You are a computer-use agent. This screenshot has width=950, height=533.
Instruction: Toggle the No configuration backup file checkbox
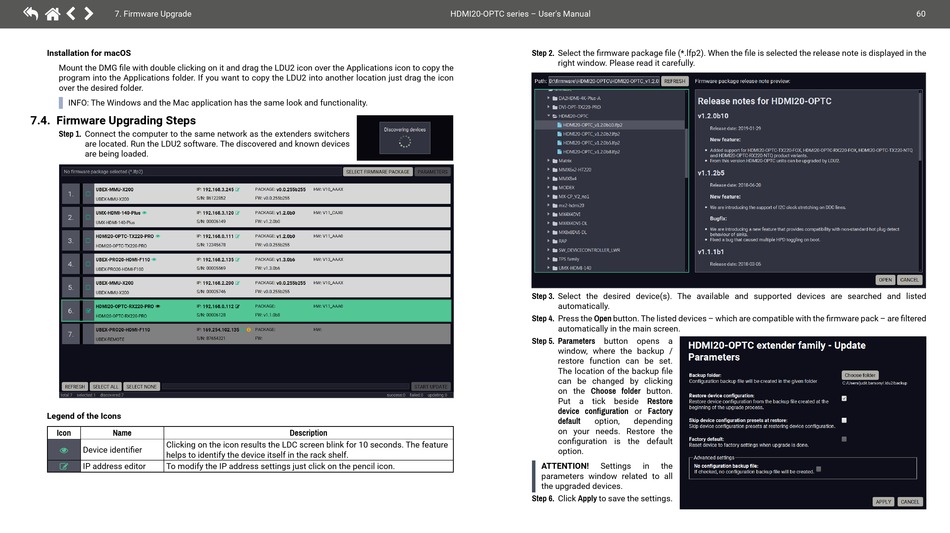point(819,469)
